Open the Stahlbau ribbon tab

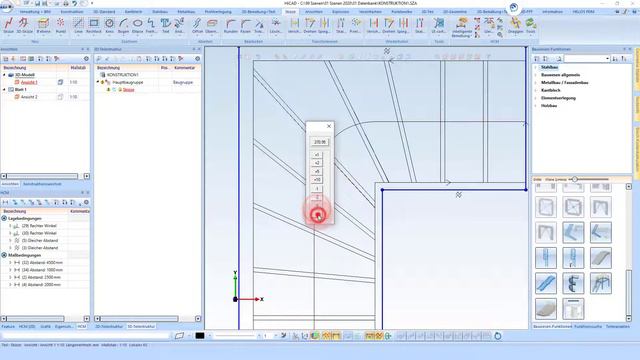[x=160, y=12]
